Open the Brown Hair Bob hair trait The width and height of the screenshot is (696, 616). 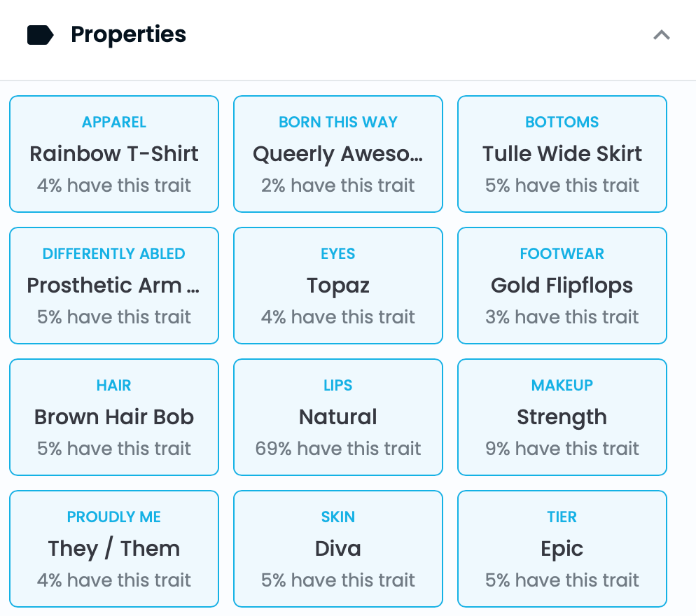click(x=114, y=417)
